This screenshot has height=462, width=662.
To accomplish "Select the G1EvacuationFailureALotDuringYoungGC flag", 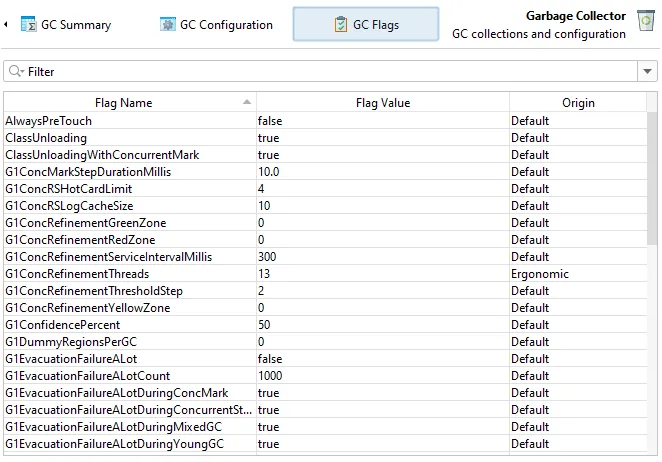I will tap(114, 444).
